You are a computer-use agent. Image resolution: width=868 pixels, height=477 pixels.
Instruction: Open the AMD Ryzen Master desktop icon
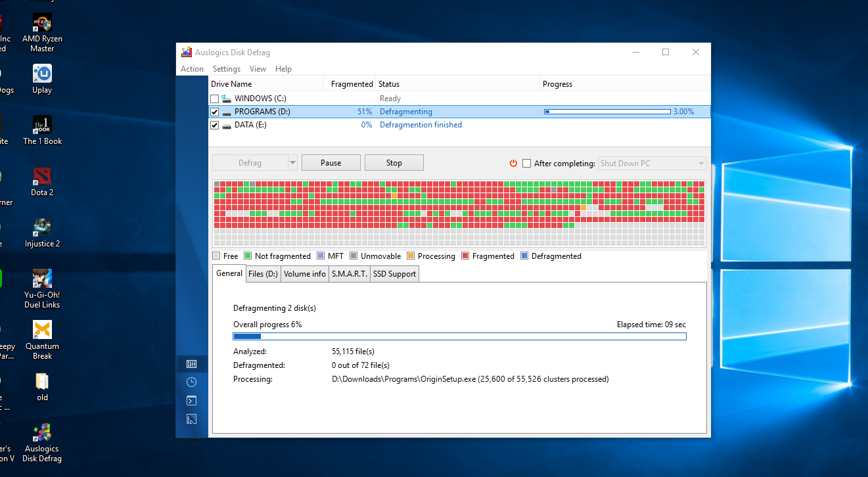click(42, 33)
